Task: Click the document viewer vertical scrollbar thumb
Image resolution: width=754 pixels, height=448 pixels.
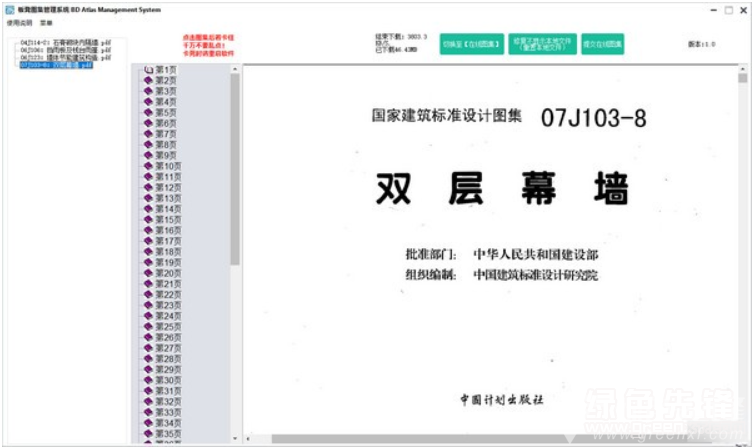Action: [743, 78]
